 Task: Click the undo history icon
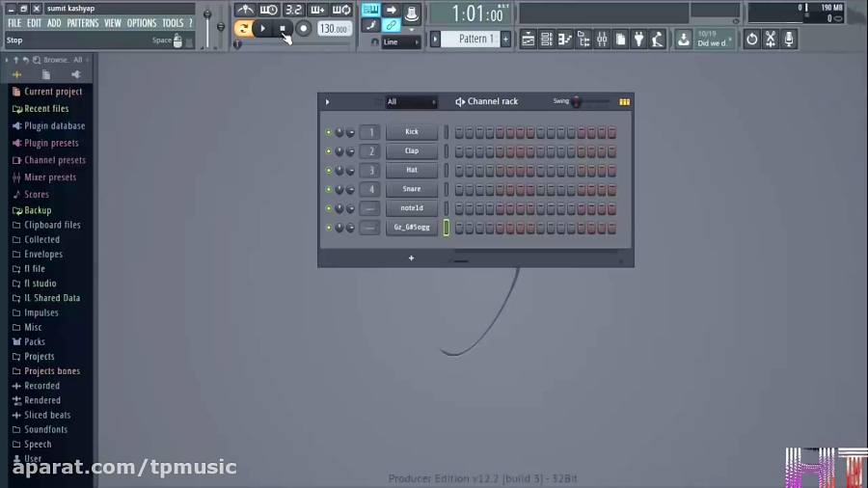(x=751, y=40)
